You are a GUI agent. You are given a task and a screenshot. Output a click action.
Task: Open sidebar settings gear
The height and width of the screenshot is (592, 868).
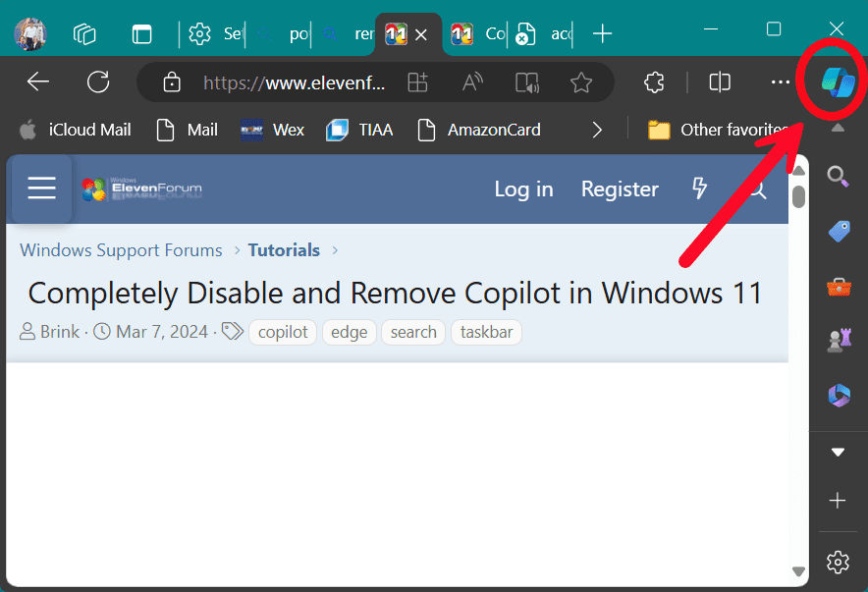tap(838, 563)
